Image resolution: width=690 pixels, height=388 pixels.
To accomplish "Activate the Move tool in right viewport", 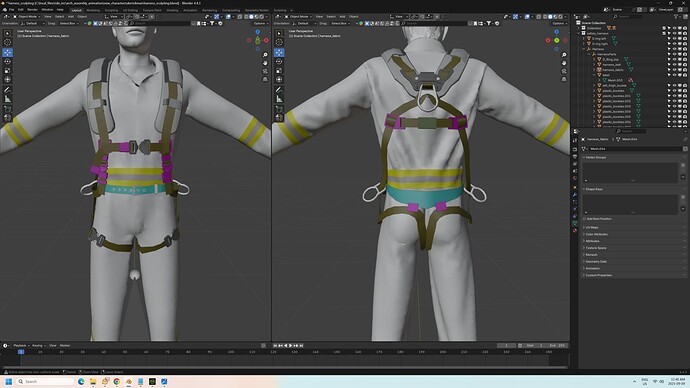I will tap(279, 52).
